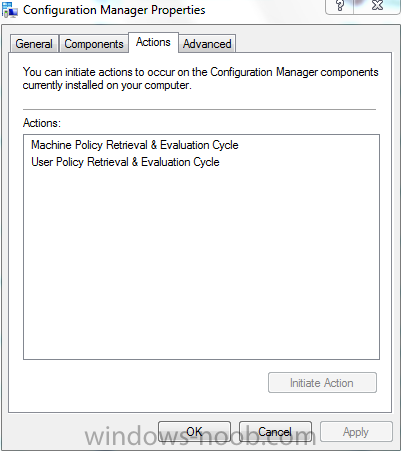Confirm the dialog with OK
Image resolution: width=401 pixels, height=451 pixels.
tap(194, 432)
